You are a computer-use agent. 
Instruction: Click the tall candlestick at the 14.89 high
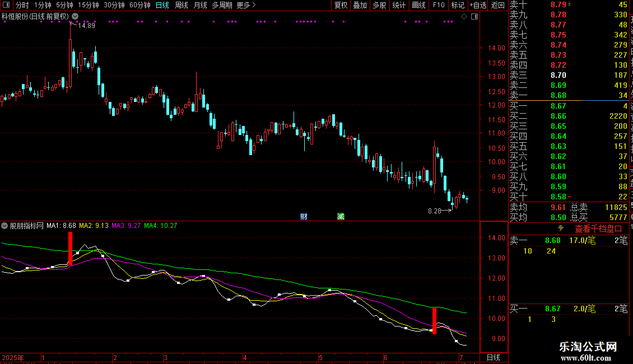(70, 57)
